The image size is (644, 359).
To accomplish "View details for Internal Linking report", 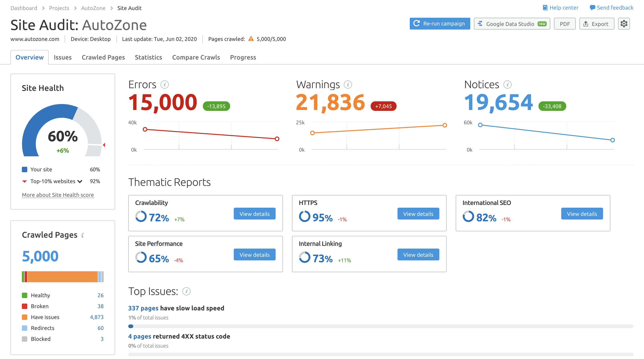I will point(418,254).
